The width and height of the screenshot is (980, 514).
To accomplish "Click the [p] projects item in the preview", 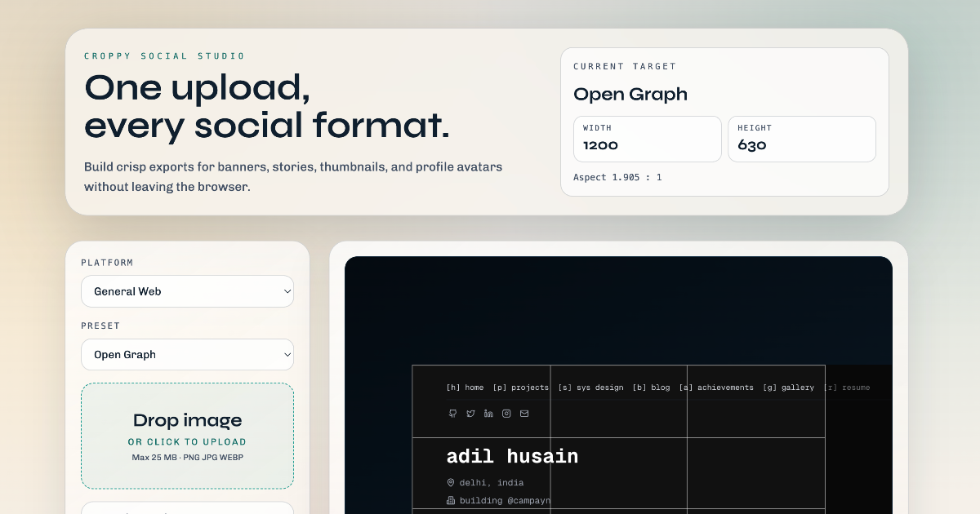I will 520,388.
